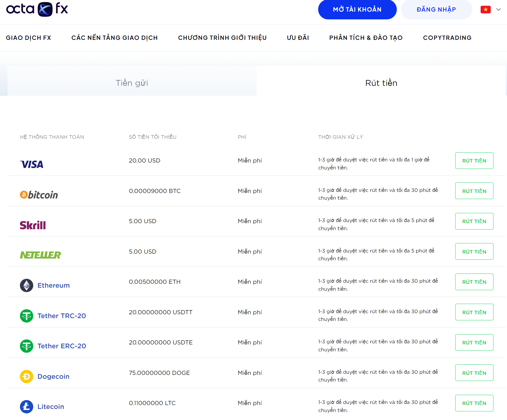This screenshot has width=507, height=420.
Task: Click the NETELLER 5.00 USD amount
Action: click(x=143, y=252)
